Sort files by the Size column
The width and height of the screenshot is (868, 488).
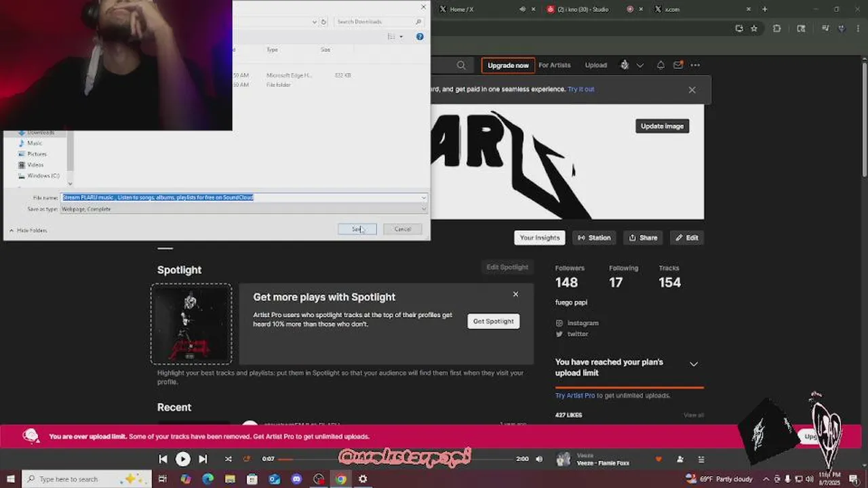click(325, 49)
